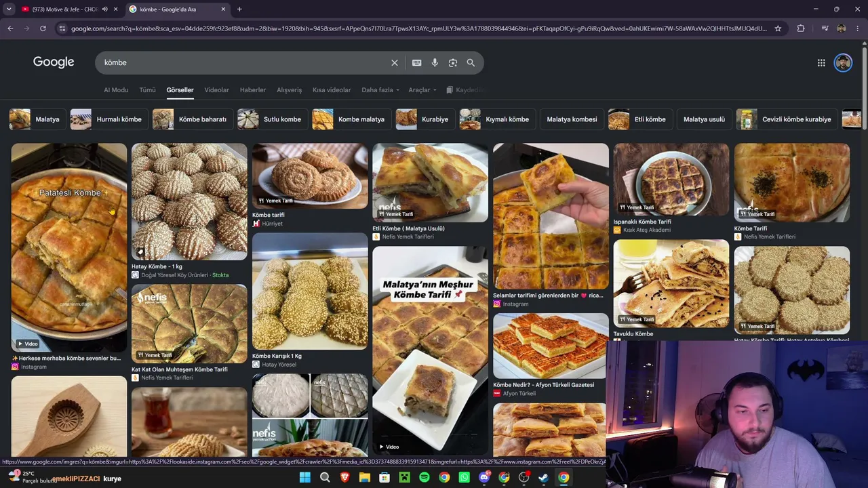Viewport: 868px width, 488px height.
Task: Open WhatsApp from the taskbar
Action: (464, 478)
